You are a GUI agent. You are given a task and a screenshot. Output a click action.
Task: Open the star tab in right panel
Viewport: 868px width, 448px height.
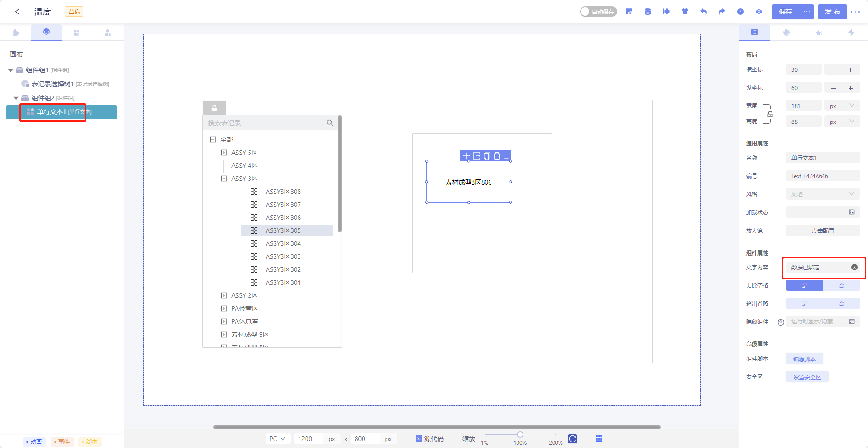pyautogui.click(x=818, y=32)
